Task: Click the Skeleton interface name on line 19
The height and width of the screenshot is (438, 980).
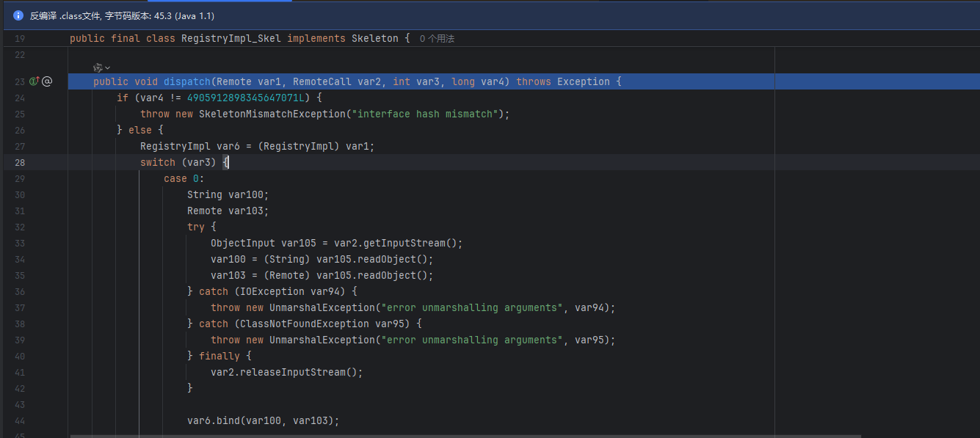Action: 374,38
